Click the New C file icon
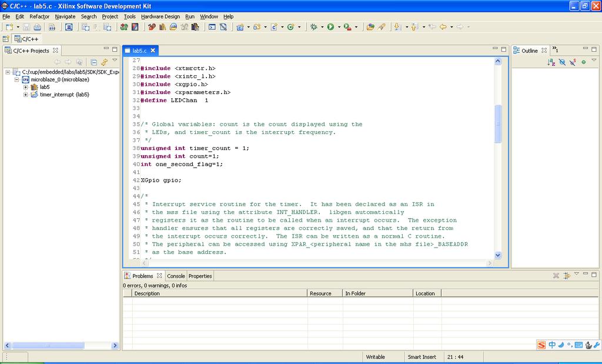The width and height of the screenshot is (602, 364). pyautogui.click(x=274, y=27)
